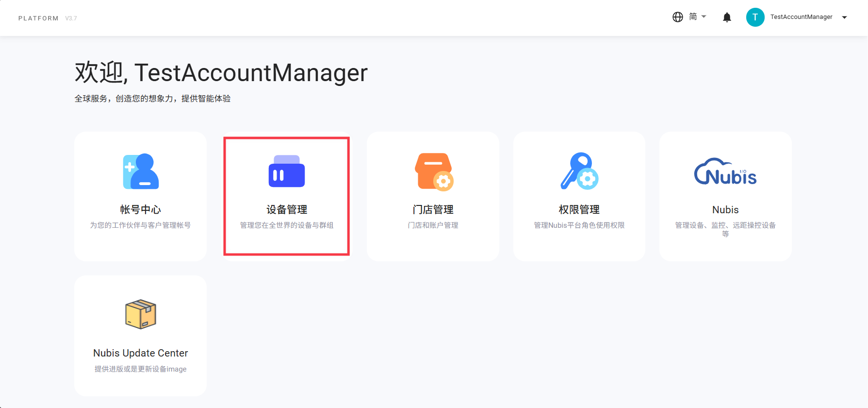This screenshot has height=408, width=868.
Task: Open the 门店管理 store icon
Action: click(434, 171)
